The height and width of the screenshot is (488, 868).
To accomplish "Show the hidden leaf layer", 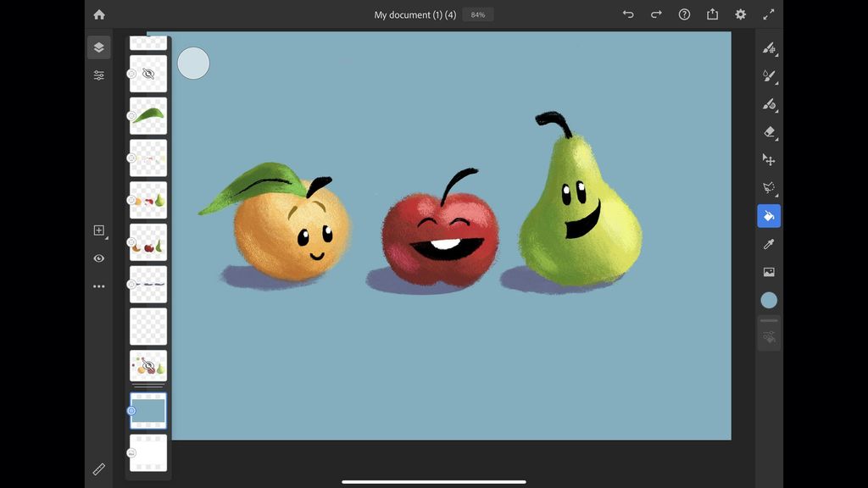I will [x=147, y=74].
